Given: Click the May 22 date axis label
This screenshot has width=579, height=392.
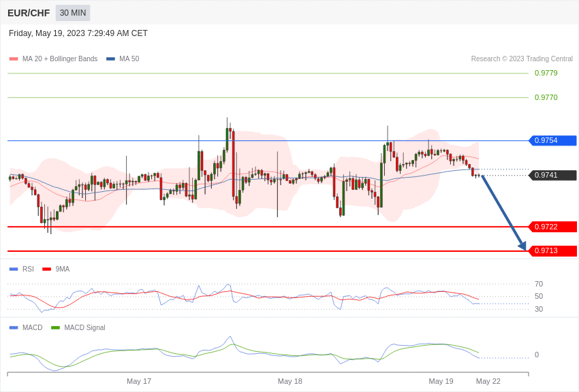Looking at the screenshot, I should 488,381.
